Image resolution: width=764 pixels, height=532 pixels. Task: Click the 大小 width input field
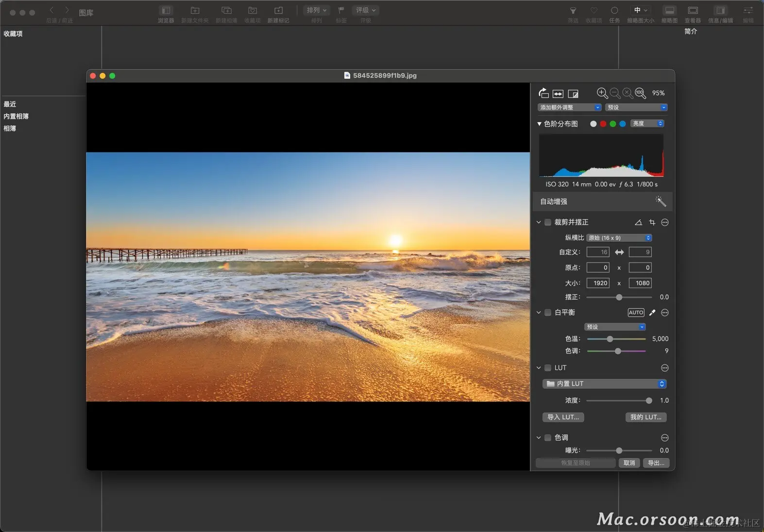[598, 283]
